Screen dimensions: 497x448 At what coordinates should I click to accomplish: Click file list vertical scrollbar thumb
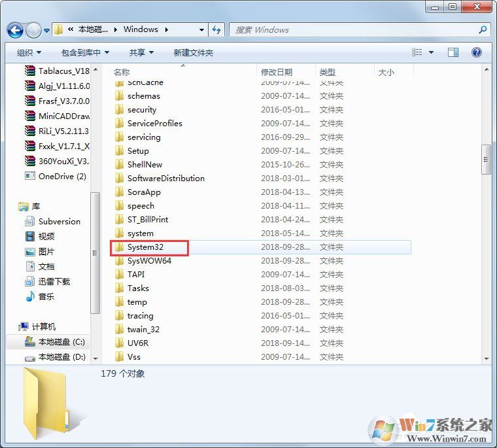point(486,160)
